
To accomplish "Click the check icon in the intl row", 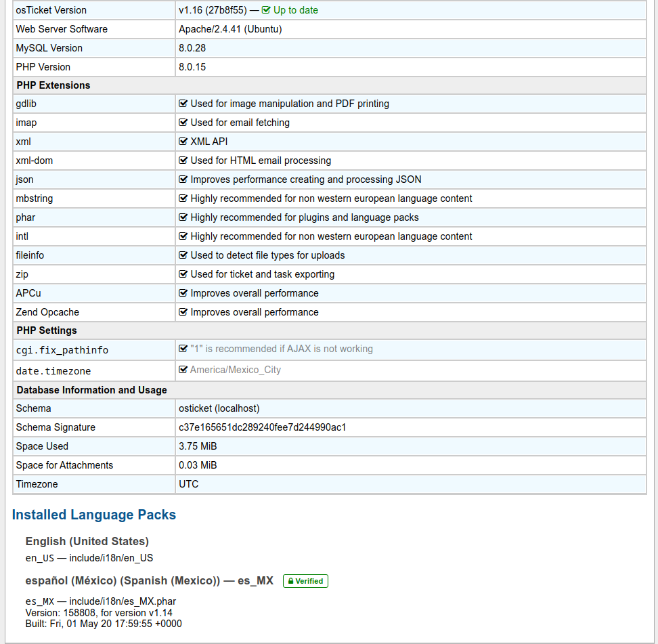I will coord(183,236).
